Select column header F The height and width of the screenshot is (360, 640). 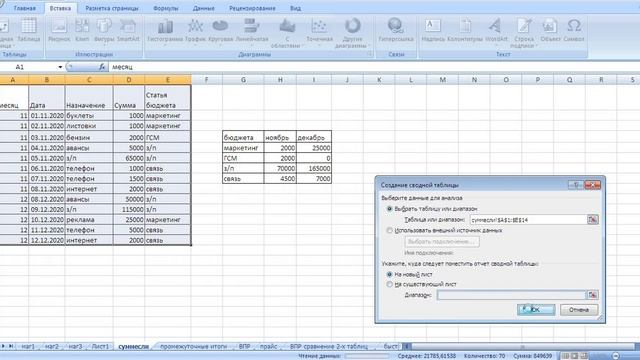(207, 80)
